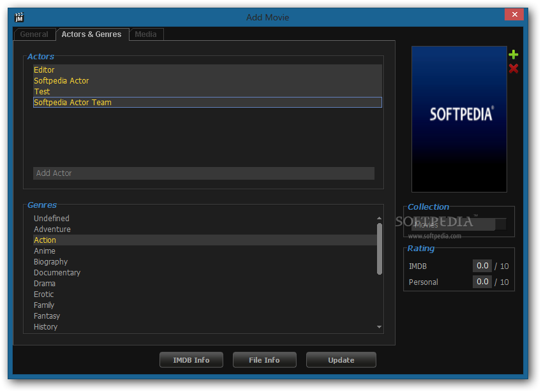Choose the Biography genre
This screenshot has height=392, width=541.
(x=205, y=262)
